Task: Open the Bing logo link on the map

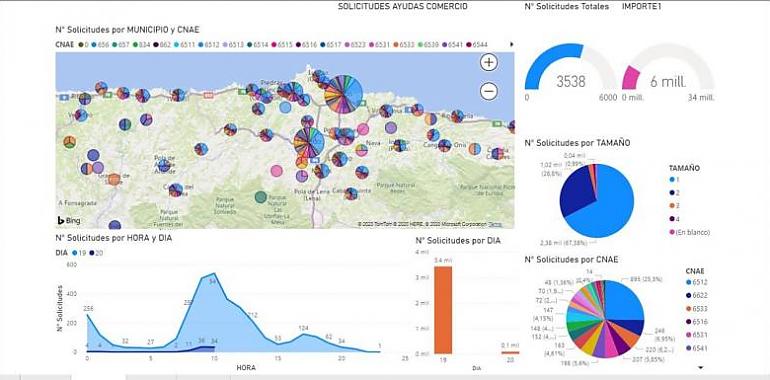Action: (69, 220)
